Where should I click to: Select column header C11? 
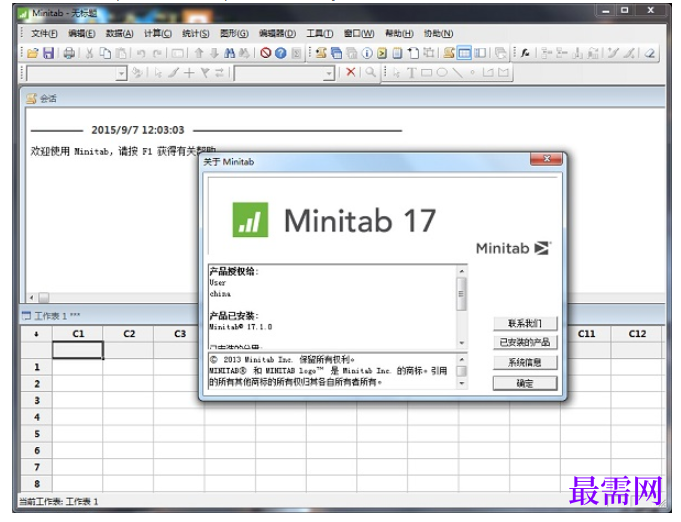(586, 334)
